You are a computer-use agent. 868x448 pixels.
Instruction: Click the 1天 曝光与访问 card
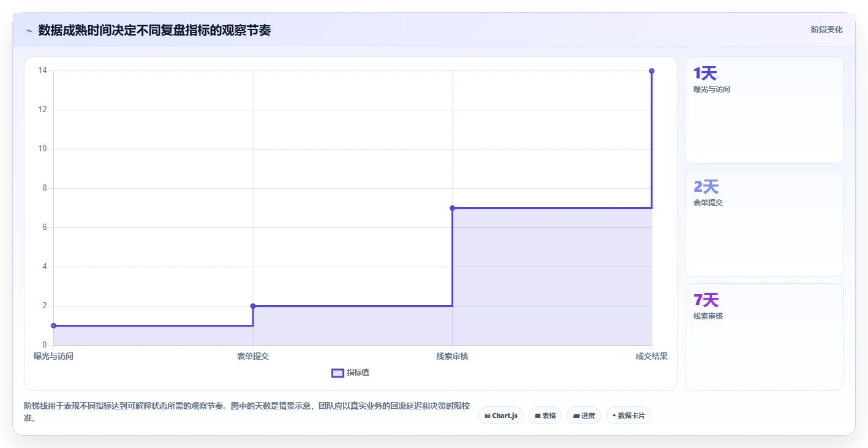pos(764,110)
